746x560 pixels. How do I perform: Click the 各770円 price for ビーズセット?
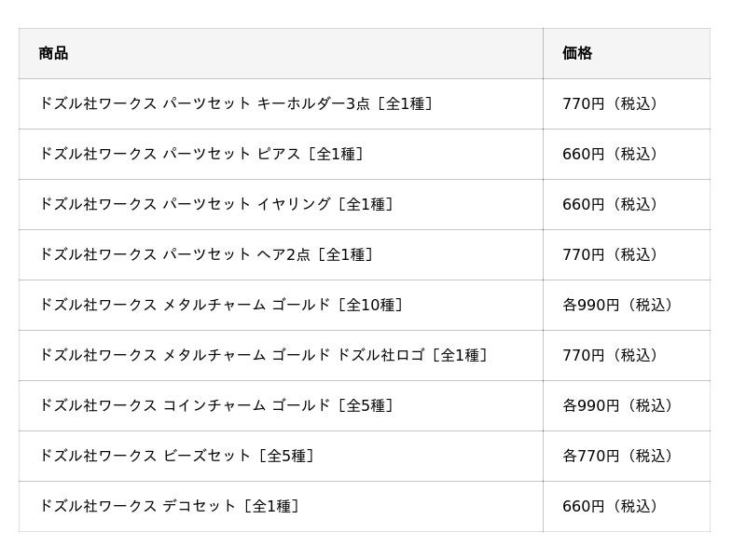[x=621, y=456]
